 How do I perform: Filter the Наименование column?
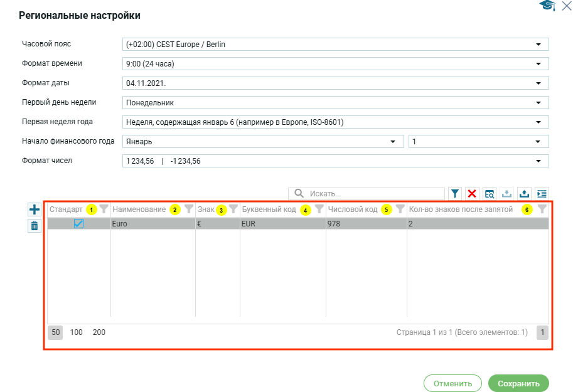(188, 209)
